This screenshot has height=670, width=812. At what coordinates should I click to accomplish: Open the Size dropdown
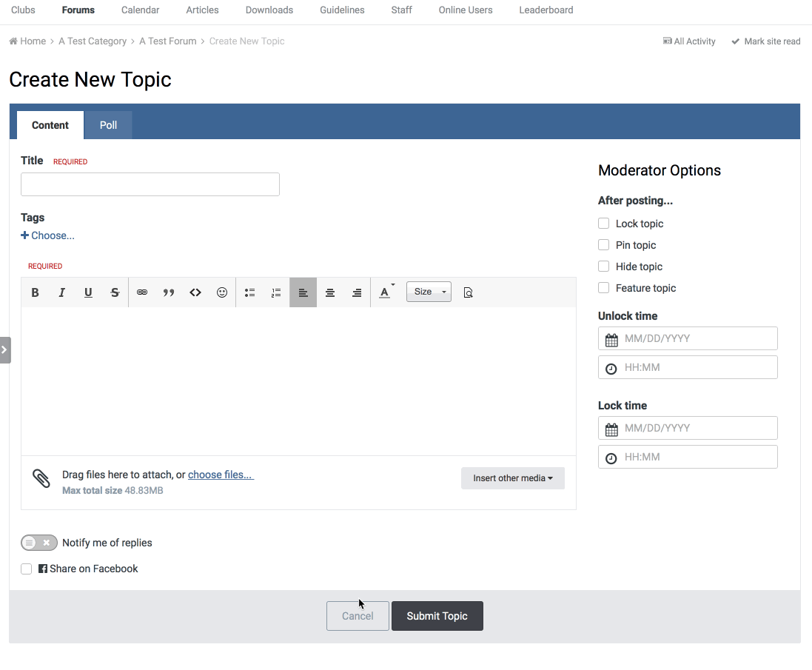point(429,292)
